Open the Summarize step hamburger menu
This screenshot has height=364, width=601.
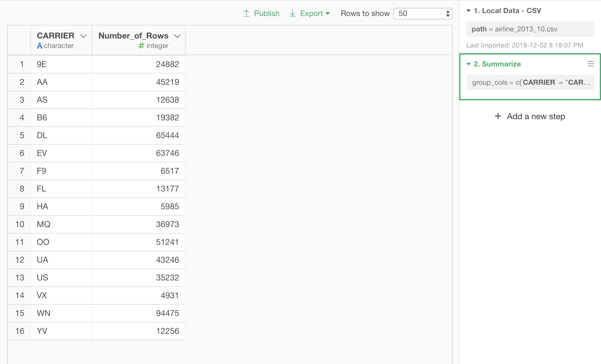(591, 64)
